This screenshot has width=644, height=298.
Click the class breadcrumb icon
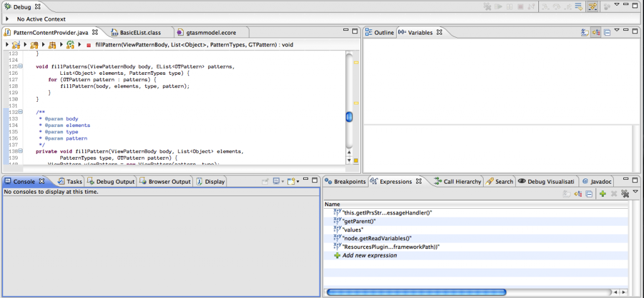[x=70, y=45]
